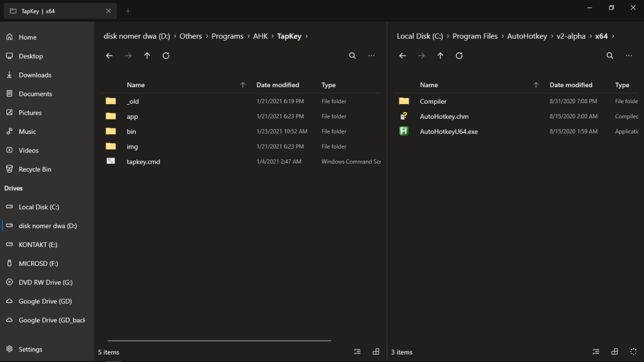The width and height of the screenshot is (644, 362).
Task: Click 8/15/2020 1:59 AM date cell
Action: [574, 131]
